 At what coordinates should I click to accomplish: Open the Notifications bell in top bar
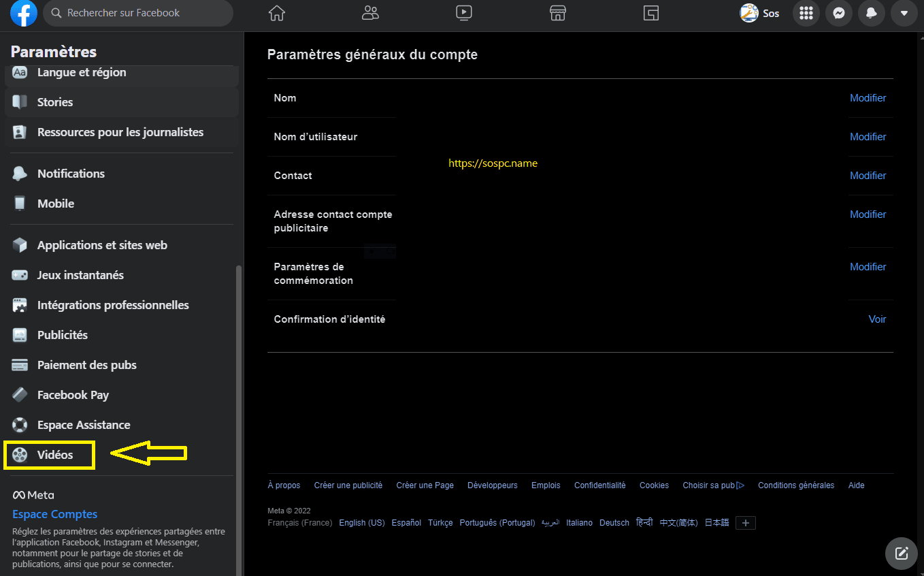[x=872, y=13]
